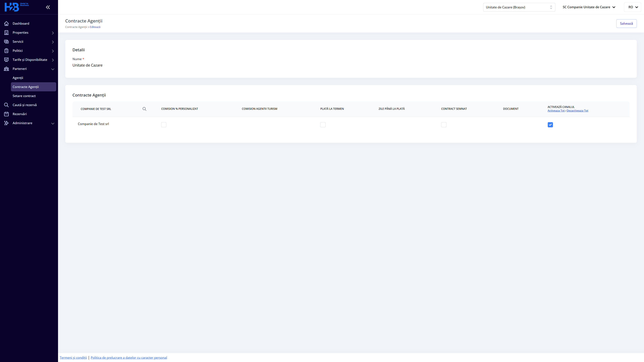
Task: Check Contract Semnat for Companie de Test srl
Action: 444,125
